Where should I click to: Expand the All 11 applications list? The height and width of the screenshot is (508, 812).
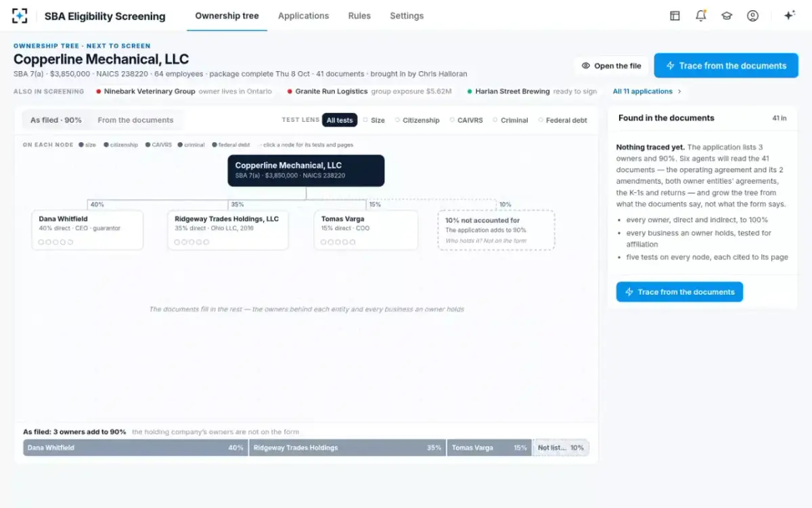647,91
